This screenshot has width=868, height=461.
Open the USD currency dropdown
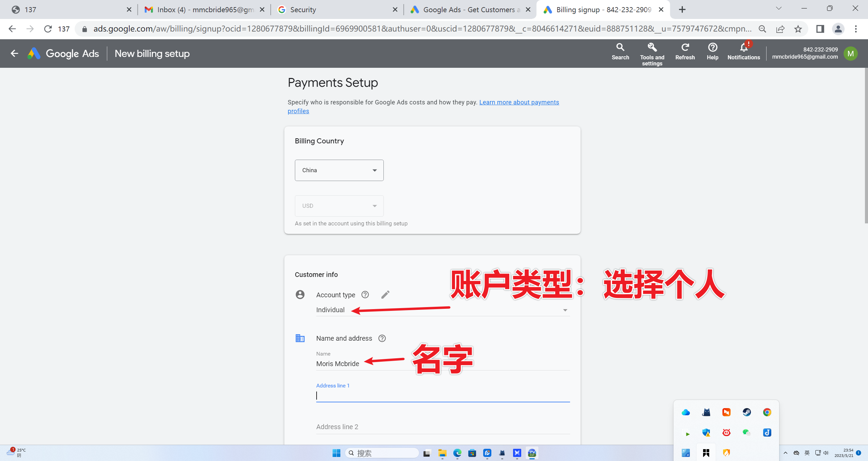point(339,206)
